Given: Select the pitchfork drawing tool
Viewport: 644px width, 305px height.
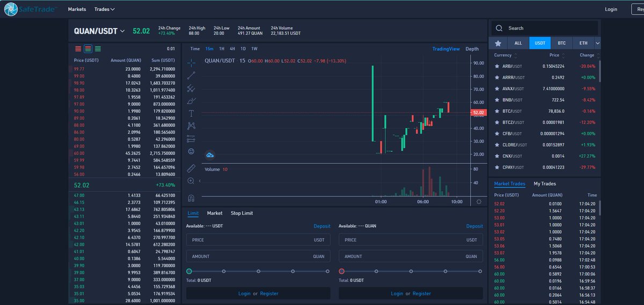Looking at the screenshot, I should click(x=192, y=88).
